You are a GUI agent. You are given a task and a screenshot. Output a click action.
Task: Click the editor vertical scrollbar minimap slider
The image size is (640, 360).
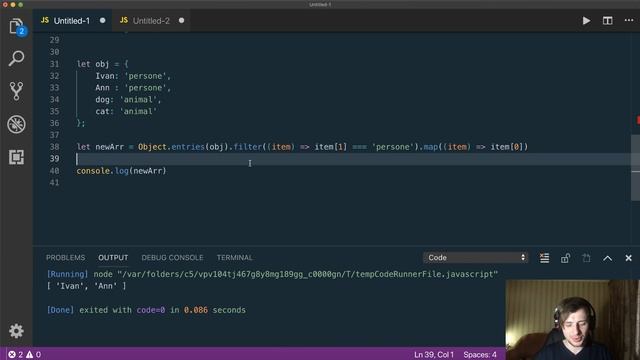click(x=635, y=167)
